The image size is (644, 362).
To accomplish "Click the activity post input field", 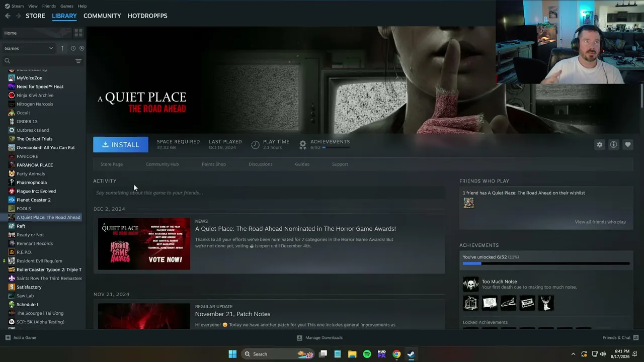I will tap(269, 193).
